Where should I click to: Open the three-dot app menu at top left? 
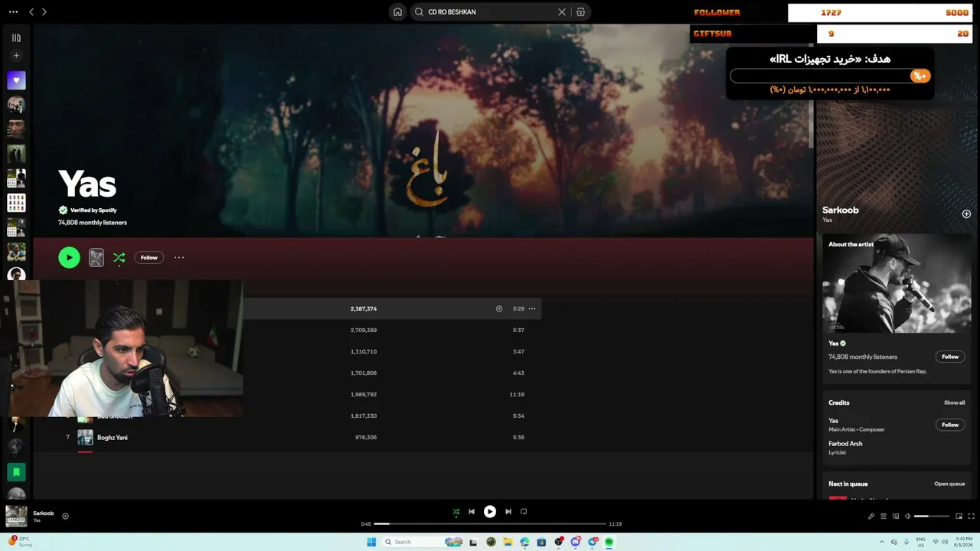click(13, 12)
